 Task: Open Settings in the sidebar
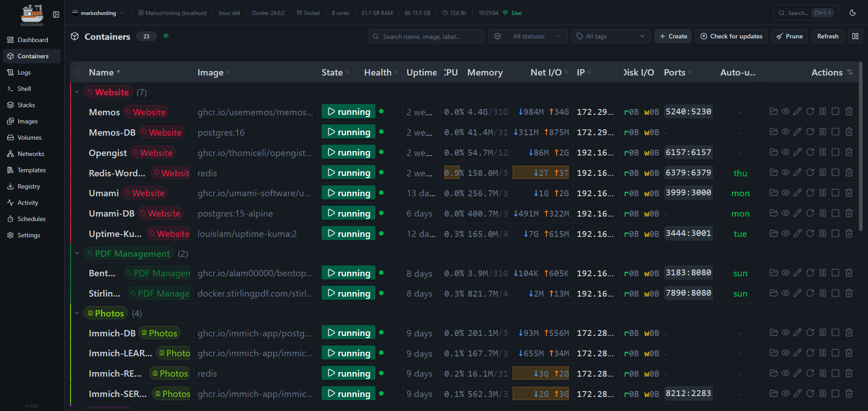coord(32,235)
